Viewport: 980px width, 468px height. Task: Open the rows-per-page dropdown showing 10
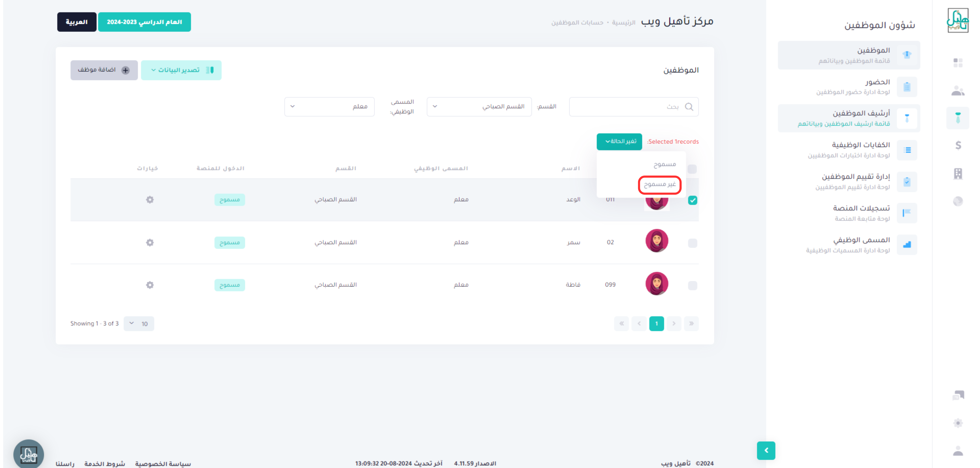point(139,324)
